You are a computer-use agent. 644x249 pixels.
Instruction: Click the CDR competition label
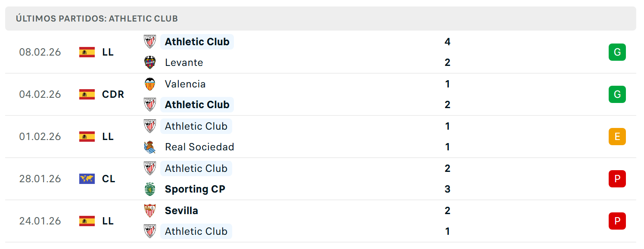(x=113, y=94)
